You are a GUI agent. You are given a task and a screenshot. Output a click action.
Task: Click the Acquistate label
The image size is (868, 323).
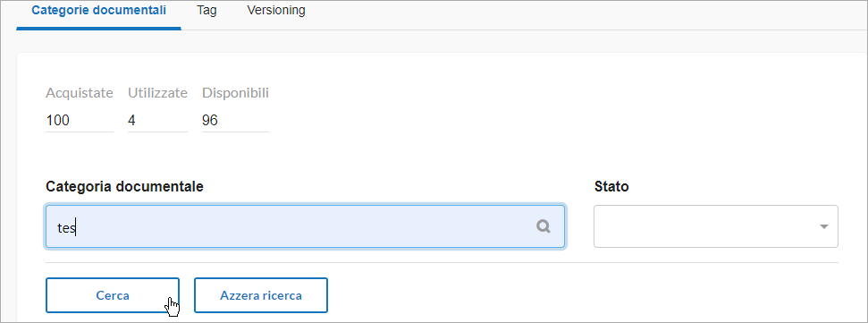tap(80, 93)
